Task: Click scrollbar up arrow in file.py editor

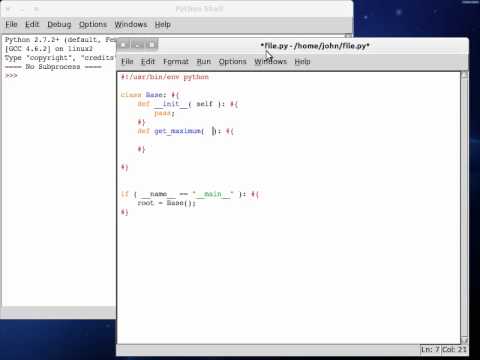Action: coord(464,75)
